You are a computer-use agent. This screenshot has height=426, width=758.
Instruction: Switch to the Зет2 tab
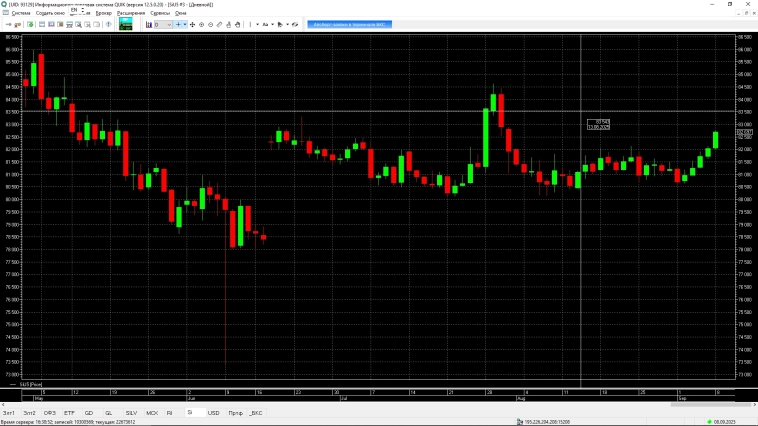tap(29, 413)
